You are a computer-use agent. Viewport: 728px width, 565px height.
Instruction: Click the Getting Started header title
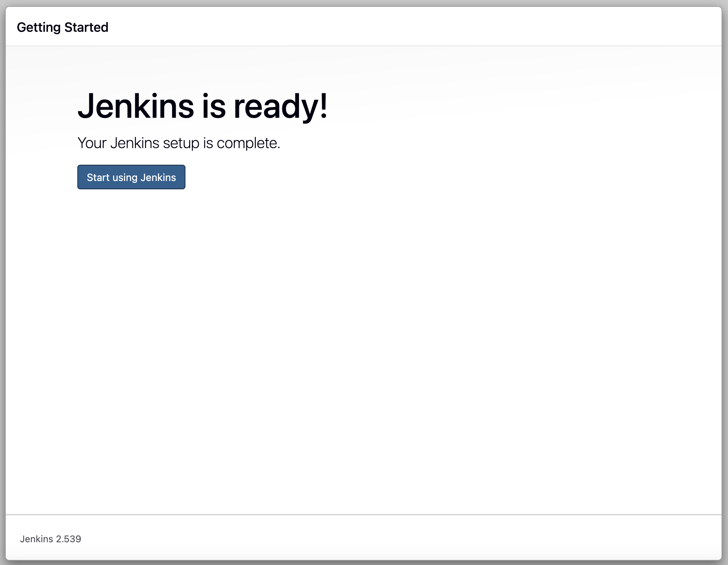[63, 27]
